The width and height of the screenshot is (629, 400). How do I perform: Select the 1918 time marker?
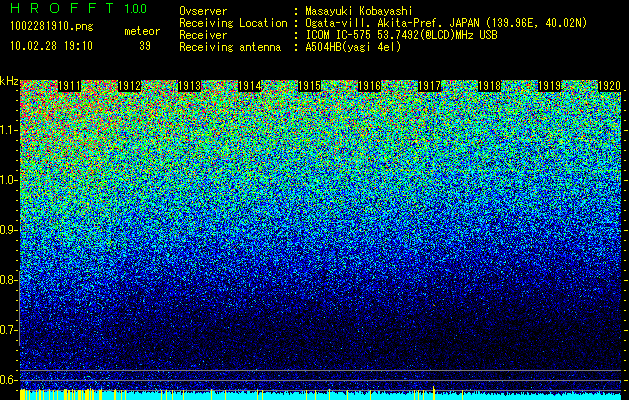tap(489, 86)
